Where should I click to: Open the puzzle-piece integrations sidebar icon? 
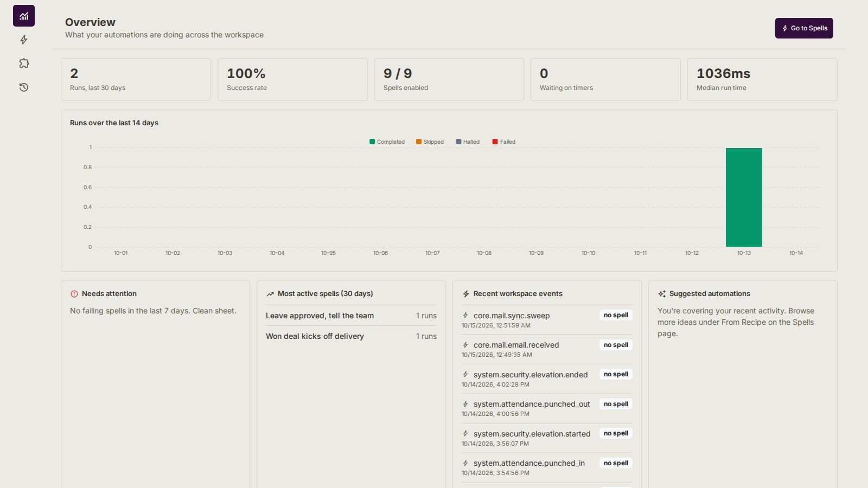(x=24, y=63)
